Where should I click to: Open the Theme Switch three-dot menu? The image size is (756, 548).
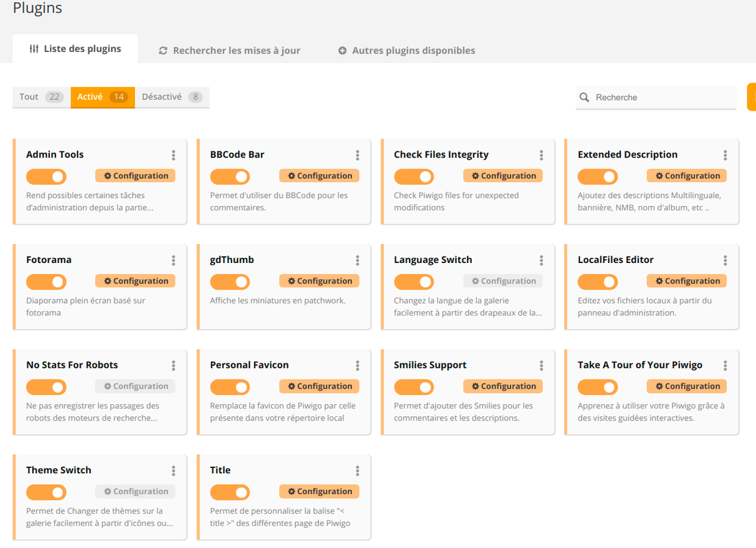[173, 471]
